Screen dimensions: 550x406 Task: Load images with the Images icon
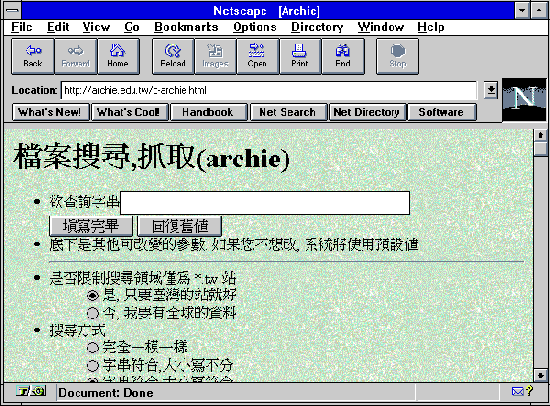215,56
